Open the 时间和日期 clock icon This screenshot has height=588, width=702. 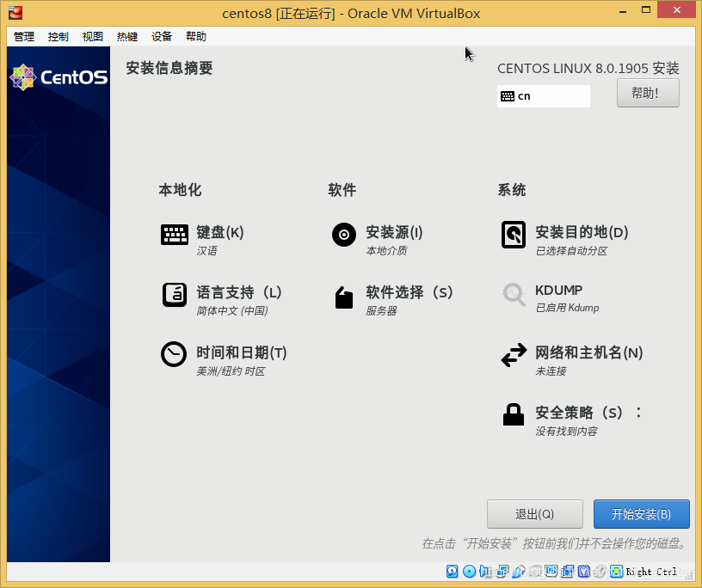(174, 354)
